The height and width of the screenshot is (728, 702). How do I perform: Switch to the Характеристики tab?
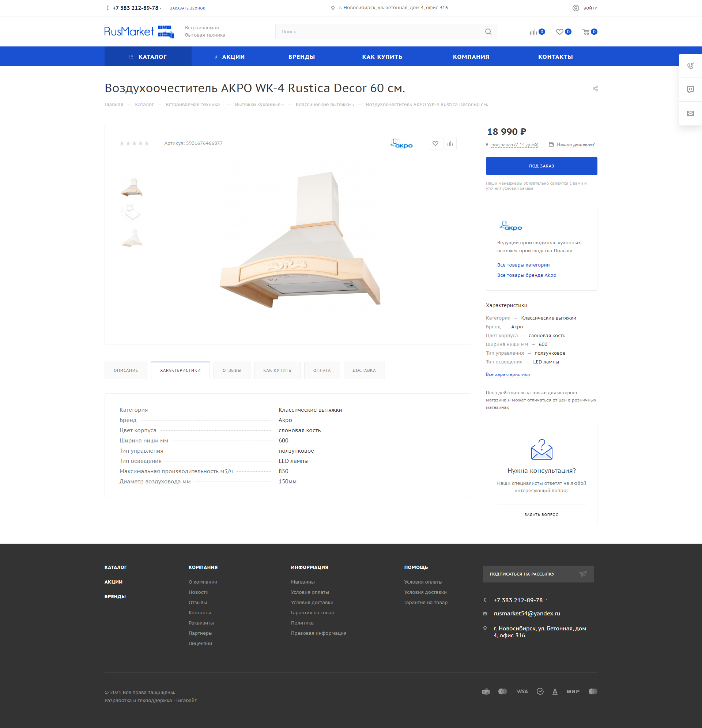[180, 370]
